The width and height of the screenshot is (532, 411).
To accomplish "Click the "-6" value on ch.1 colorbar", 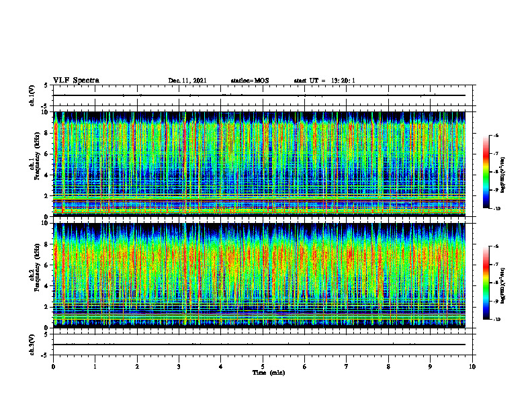I will tap(496, 136).
